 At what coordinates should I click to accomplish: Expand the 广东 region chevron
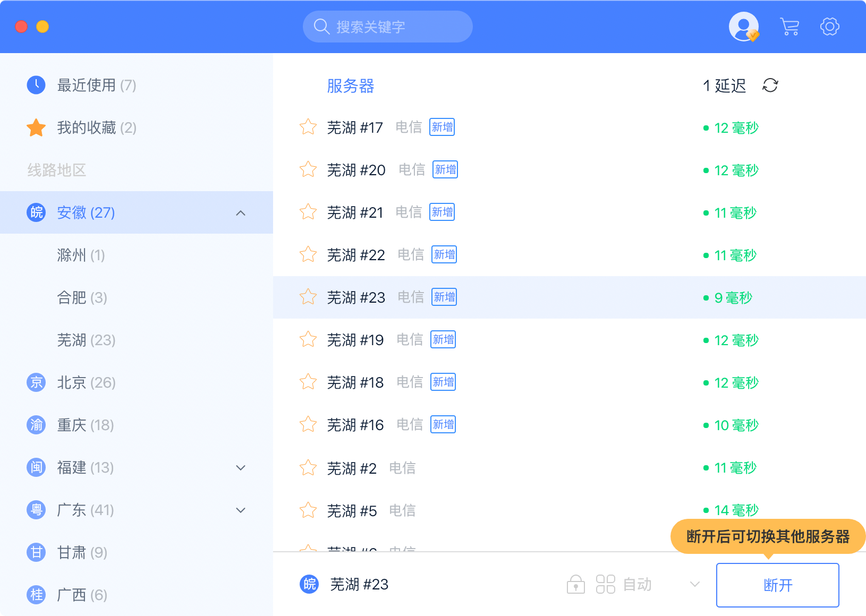241,510
